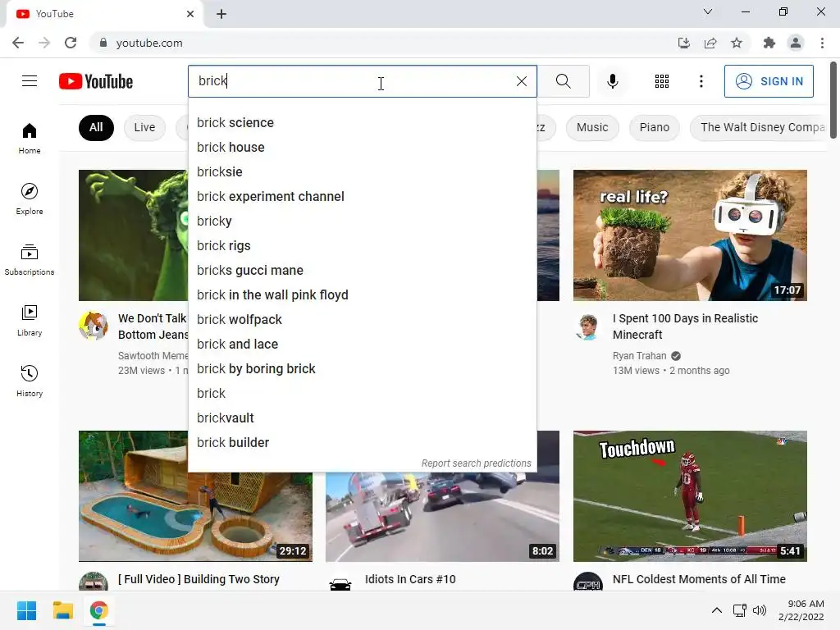Click the browser forward arrow

click(44, 43)
